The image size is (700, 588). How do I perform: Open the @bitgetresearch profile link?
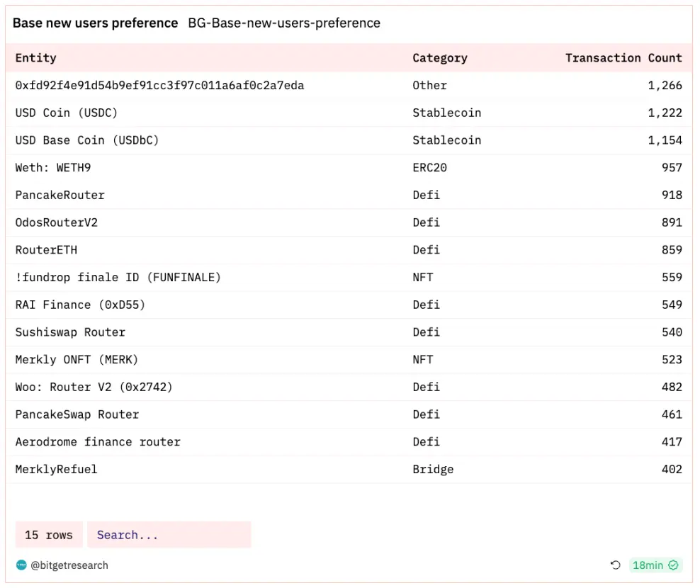pos(69,565)
